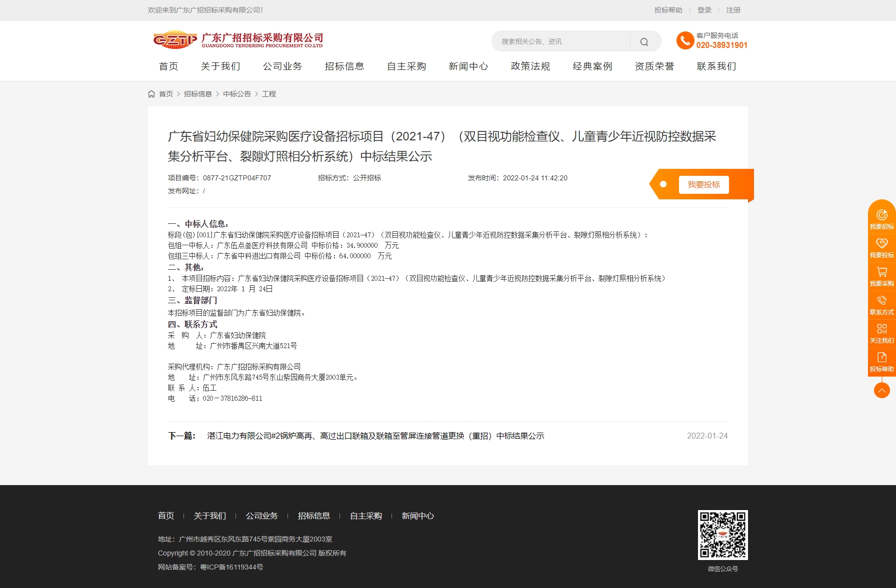
Task: Click contact phone 020-37816286-811
Action: click(x=232, y=399)
